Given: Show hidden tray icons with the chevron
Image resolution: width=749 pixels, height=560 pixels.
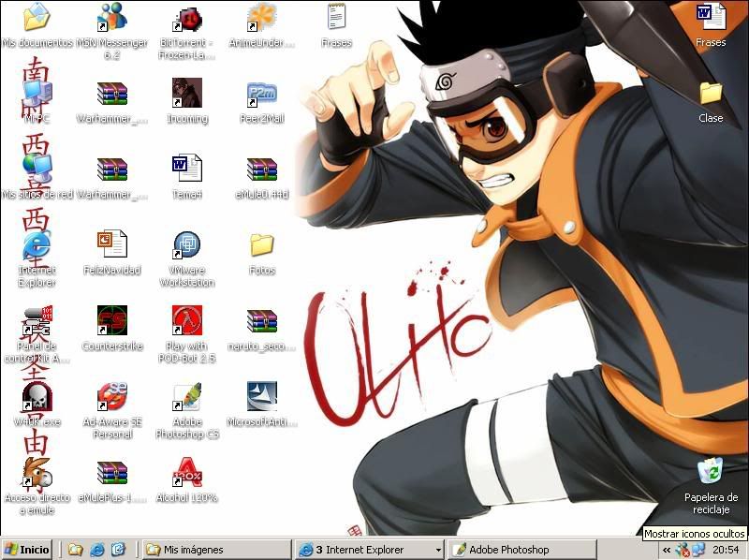Looking at the screenshot, I should (x=667, y=550).
